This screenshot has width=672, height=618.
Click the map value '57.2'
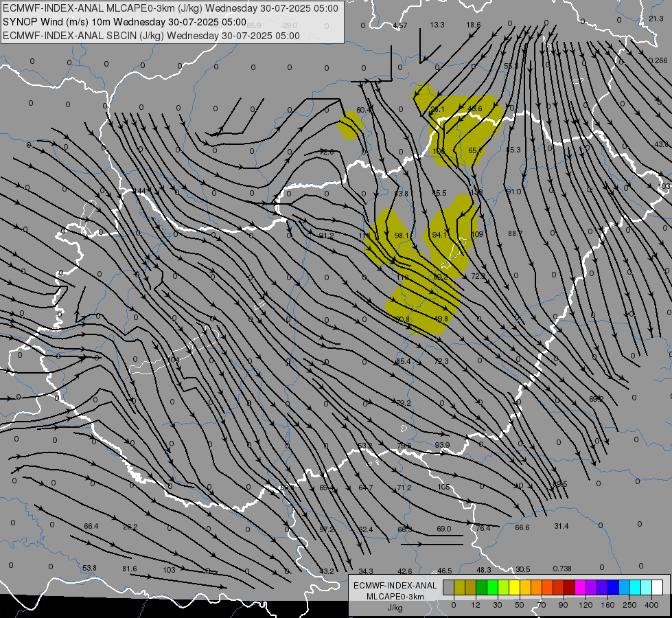click(327, 529)
